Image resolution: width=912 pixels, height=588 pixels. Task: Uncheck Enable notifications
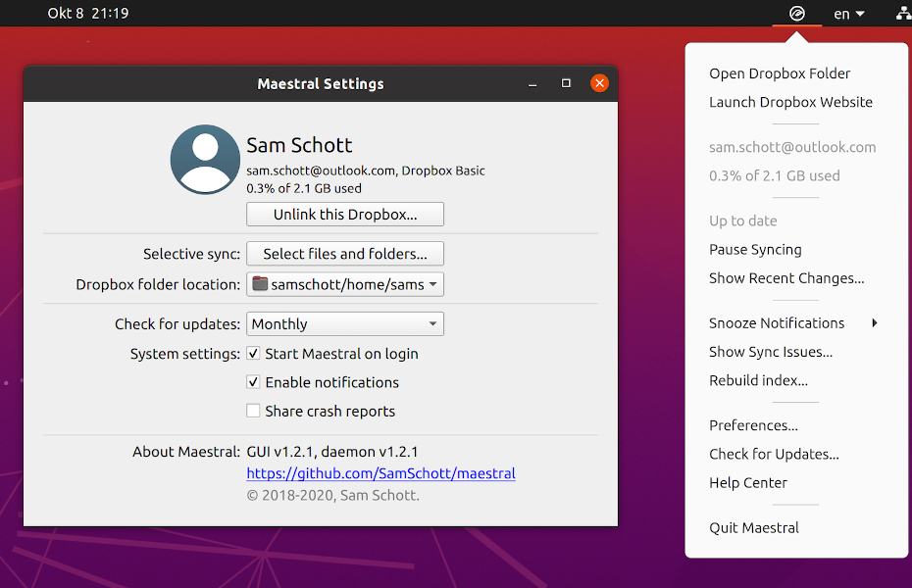pyautogui.click(x=253, y=382)
